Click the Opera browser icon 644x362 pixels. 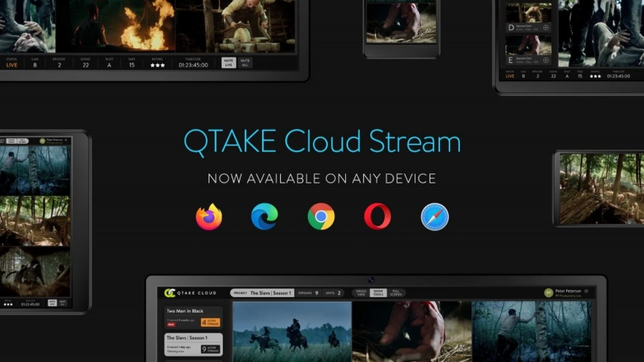377,216
